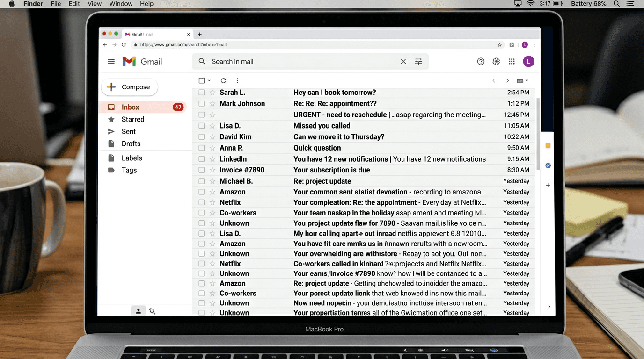Tick the select-all checkbox above message list
Viewport: 644px width, 359px height.
(x=201, y=80)
